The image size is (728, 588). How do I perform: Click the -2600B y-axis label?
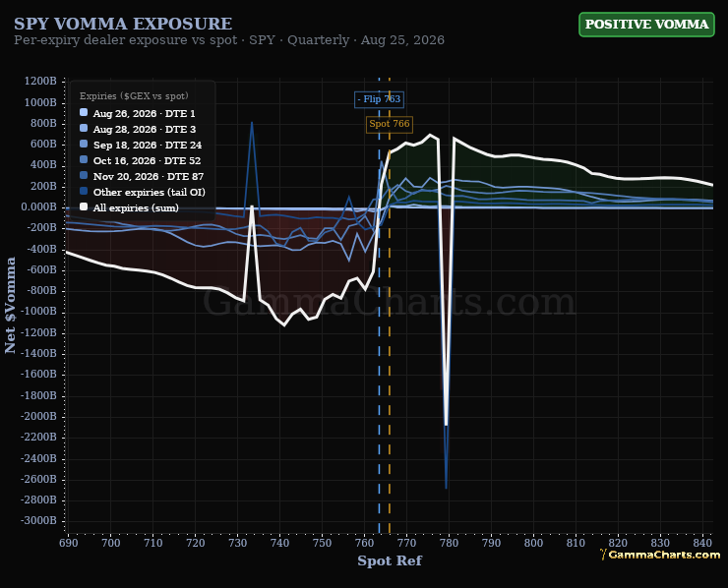click(x=38, y=479)
